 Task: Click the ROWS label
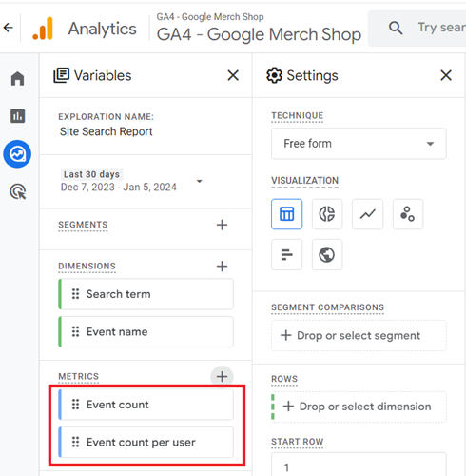pos(284,379)
